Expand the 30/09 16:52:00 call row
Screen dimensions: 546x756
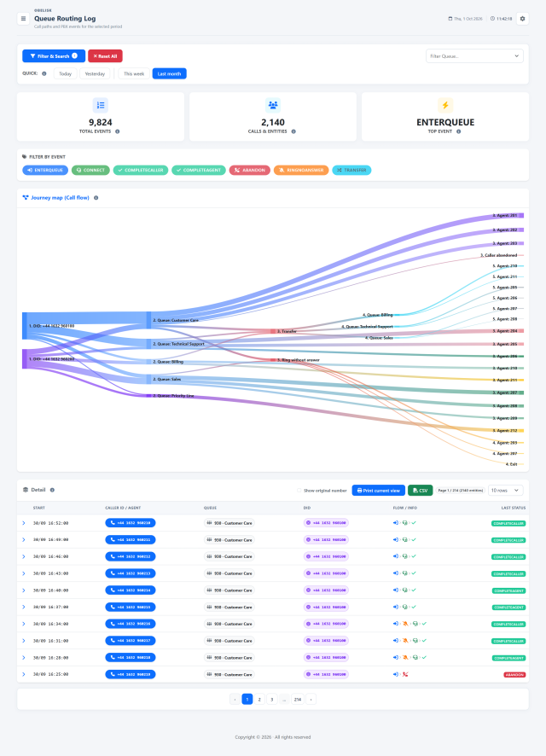pyautogui.click(x=24, y=523)
